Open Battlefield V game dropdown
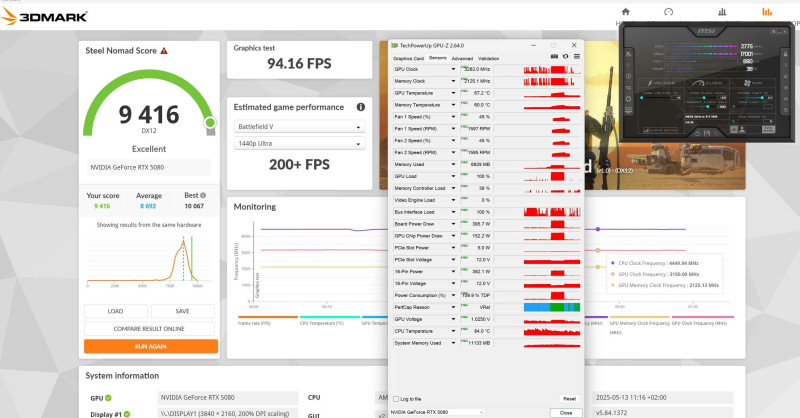The width and height of the screenshot is (800, 418). [x=299, y=127]
